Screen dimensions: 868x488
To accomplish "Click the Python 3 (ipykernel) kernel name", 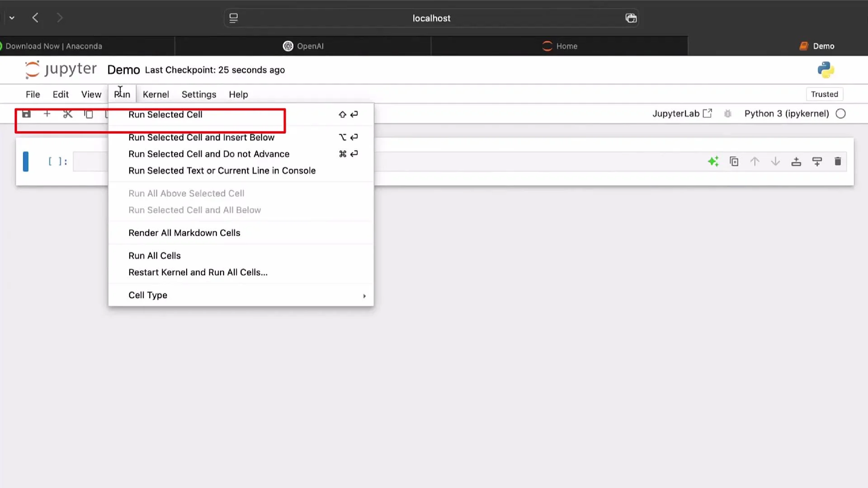I will tap(787, 114).
